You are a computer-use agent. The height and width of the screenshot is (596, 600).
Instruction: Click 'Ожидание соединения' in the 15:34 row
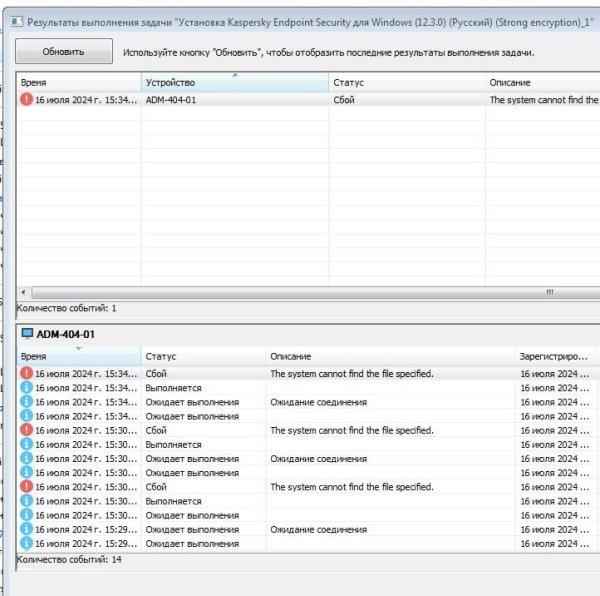[x=318, y=402]
